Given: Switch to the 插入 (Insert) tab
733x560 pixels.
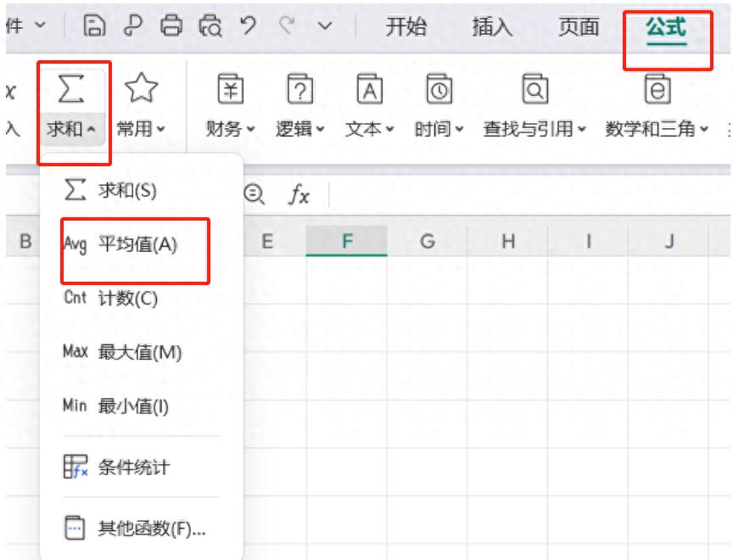Looking at the screenshot, I should coord(493,26).
